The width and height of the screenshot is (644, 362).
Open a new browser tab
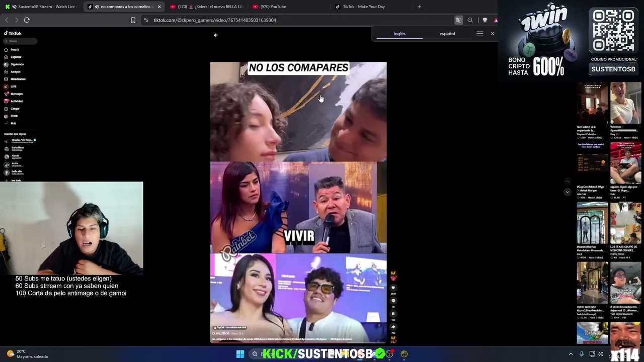coord(419,7)
